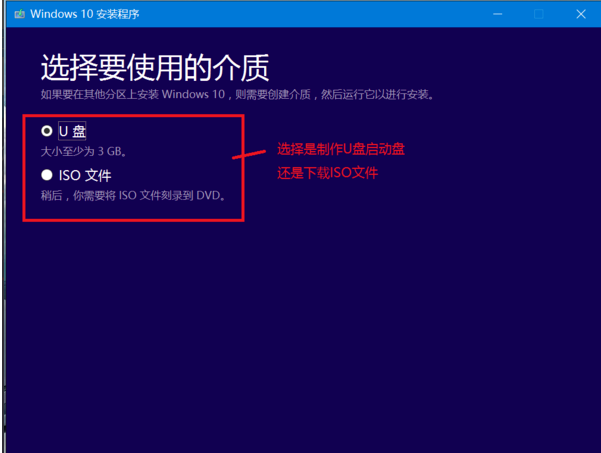This screenshot has height=453, width=601.
Task: Select the ISO 文件 radio button
Action: [x=47, y=175]
